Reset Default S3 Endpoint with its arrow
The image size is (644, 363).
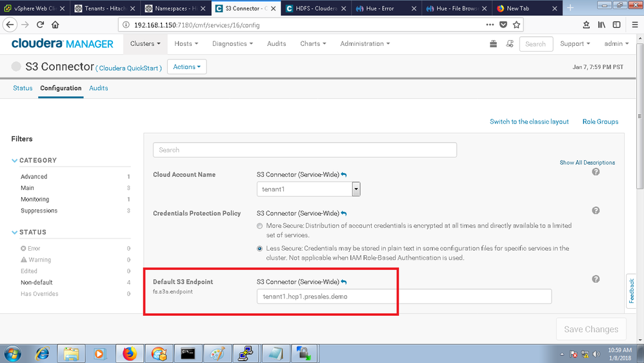[x=344, y=282]
